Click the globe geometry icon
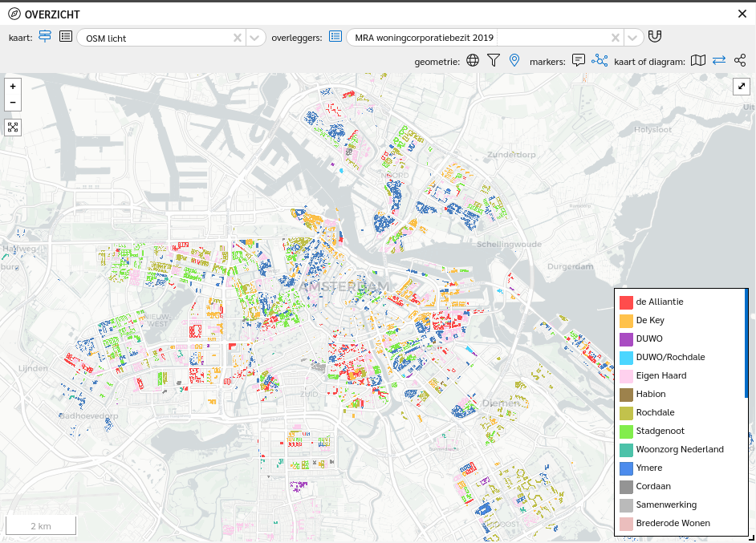756x543 pixels. 473,60
